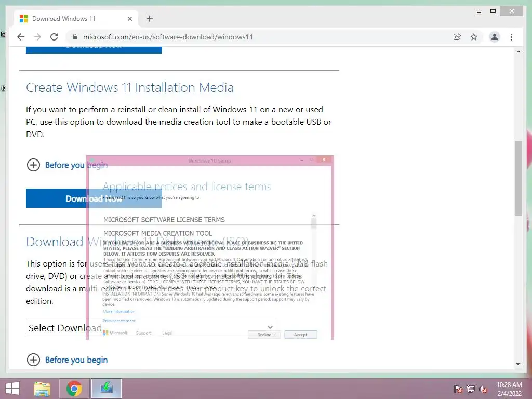Click the Windows 10 Setup title bar

point(210,161)
